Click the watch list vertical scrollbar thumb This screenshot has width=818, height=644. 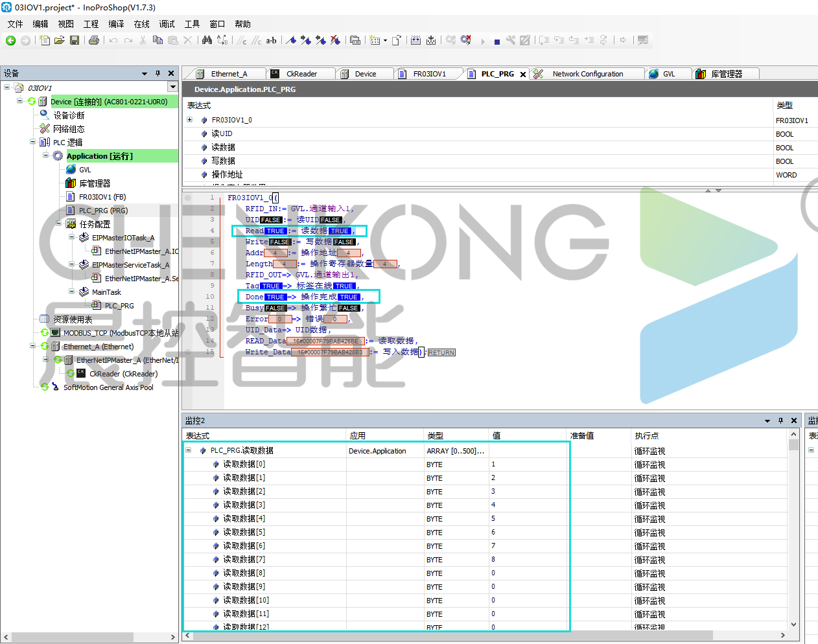click(x=793, y=445)
